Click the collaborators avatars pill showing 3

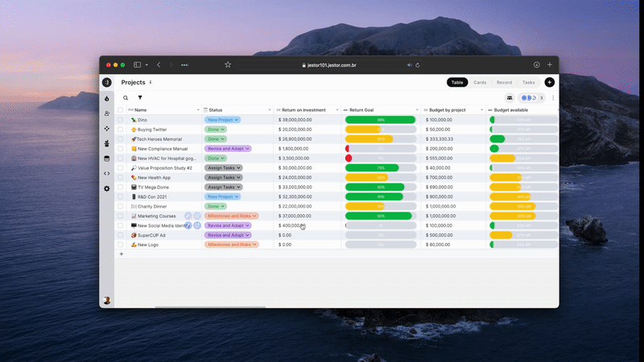coord(532,97)
